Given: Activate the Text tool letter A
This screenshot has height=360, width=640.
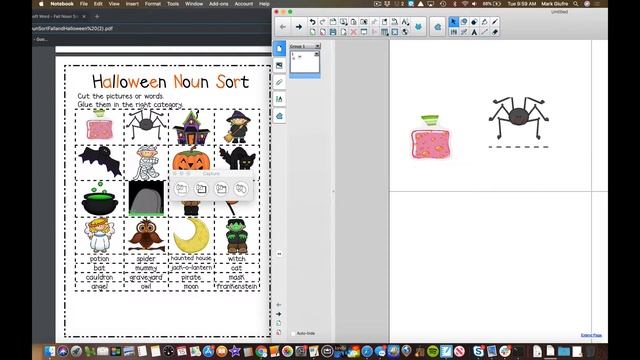Looking at the screenshot, I should point(474,32).
